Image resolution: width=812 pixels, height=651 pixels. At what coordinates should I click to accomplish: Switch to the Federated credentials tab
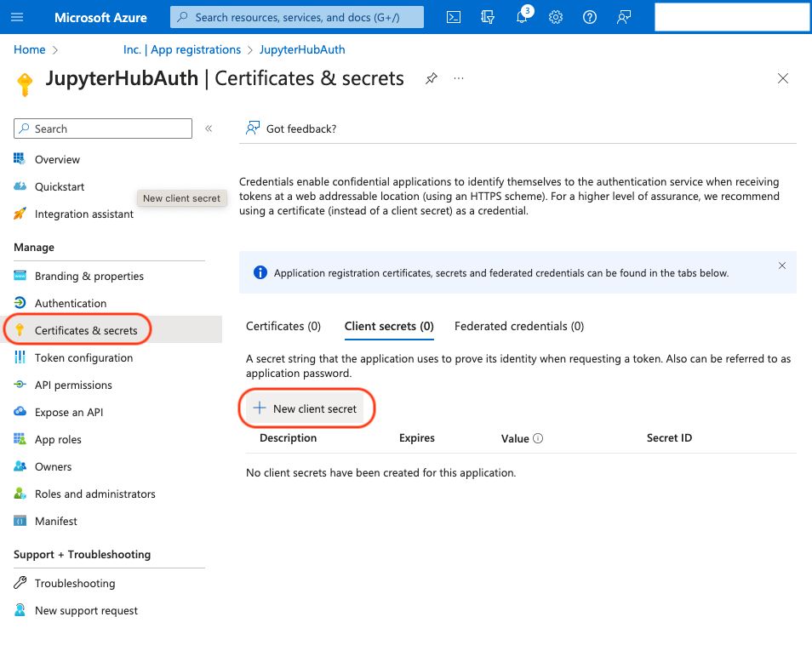(519, 326)
